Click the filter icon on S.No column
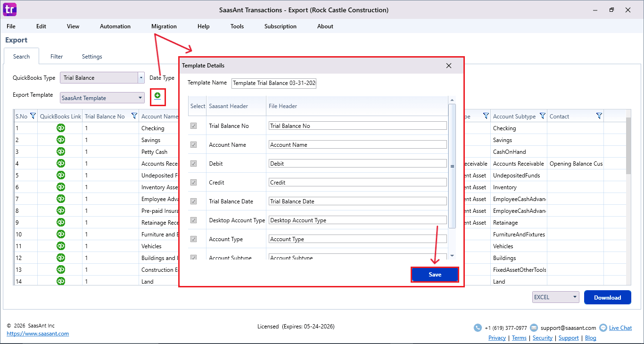The height and width of the screenshot is (344, 644). (x=32, y=116)
